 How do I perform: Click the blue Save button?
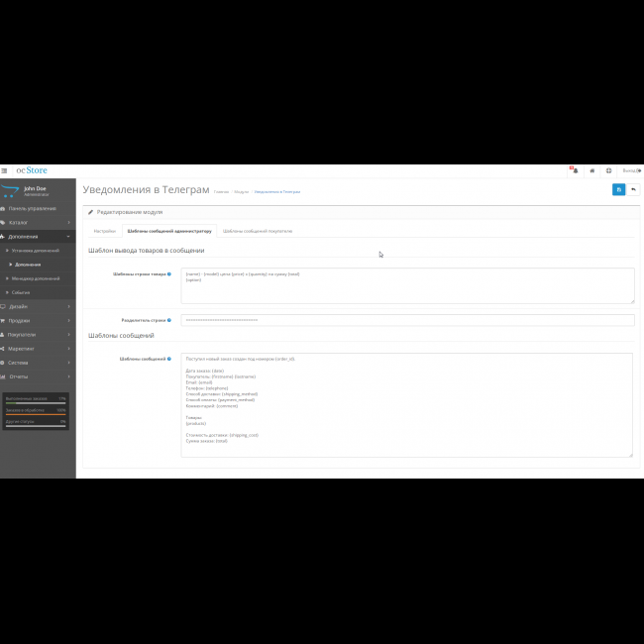pyautogui.click(x=618, y=189)
